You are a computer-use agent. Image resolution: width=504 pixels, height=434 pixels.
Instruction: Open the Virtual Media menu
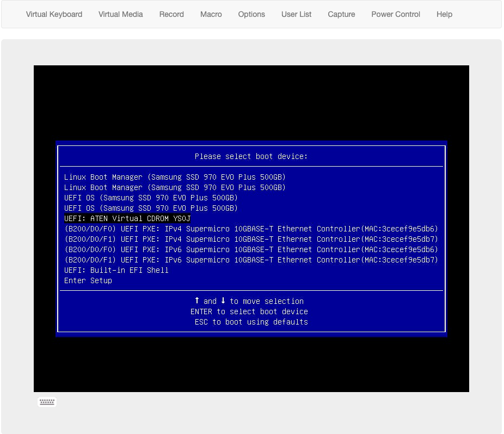click(120, 15)
